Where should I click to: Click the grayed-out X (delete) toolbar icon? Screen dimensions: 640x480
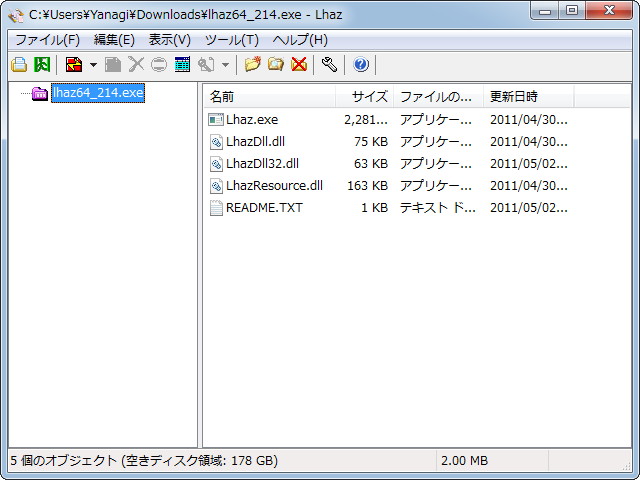point(136,64)
